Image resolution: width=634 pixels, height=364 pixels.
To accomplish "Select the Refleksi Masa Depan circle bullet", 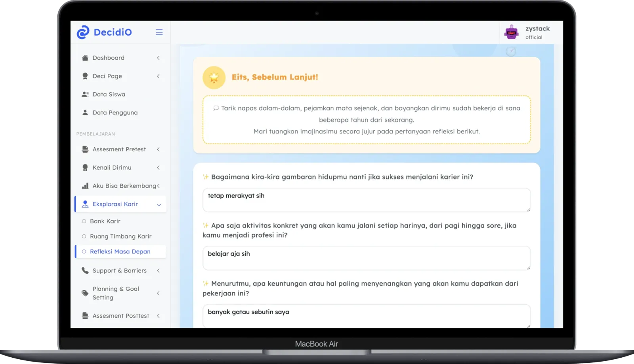I will [x=84, y=252].
